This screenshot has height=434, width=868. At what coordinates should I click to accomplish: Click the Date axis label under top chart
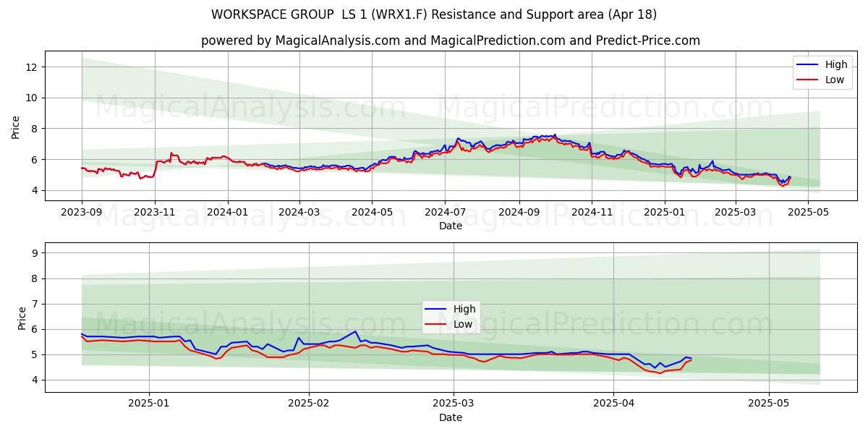(x=451, y=226)
